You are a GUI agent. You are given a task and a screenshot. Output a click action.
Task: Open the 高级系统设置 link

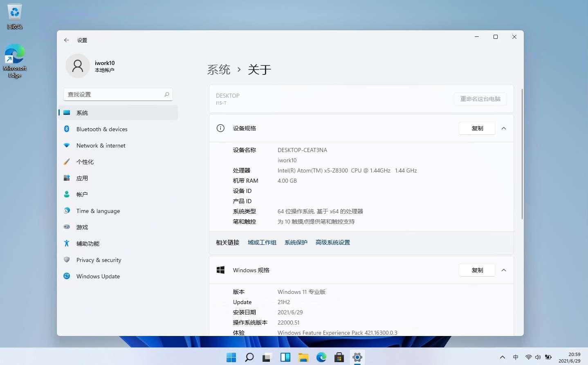pos(332,242)
